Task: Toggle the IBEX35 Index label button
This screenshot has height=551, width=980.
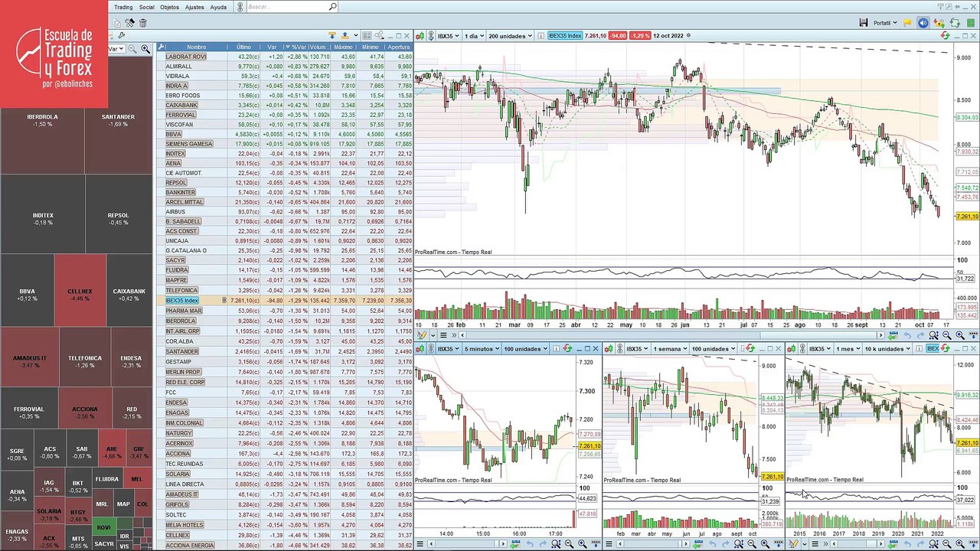Action: pyautogui.click(x=566, y=36)
